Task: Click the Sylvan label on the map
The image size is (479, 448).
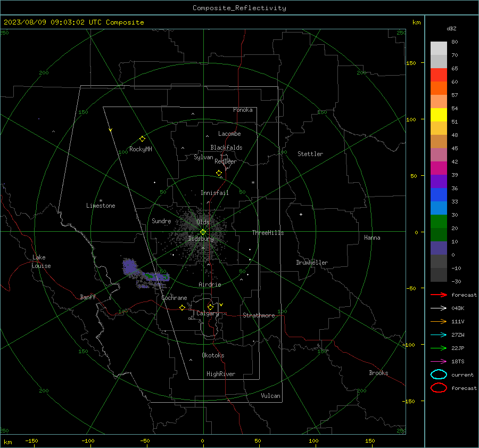Action: [203, 157]
